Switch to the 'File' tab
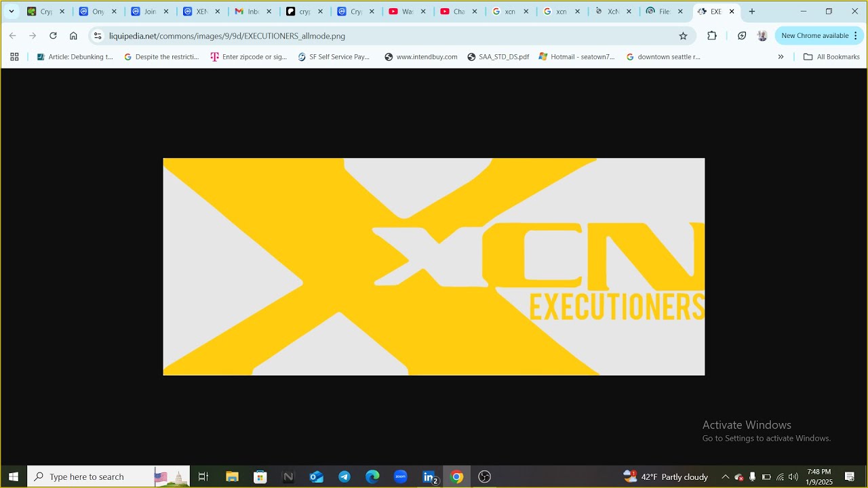This screenshot has height=488, width=868. point(665,12)
